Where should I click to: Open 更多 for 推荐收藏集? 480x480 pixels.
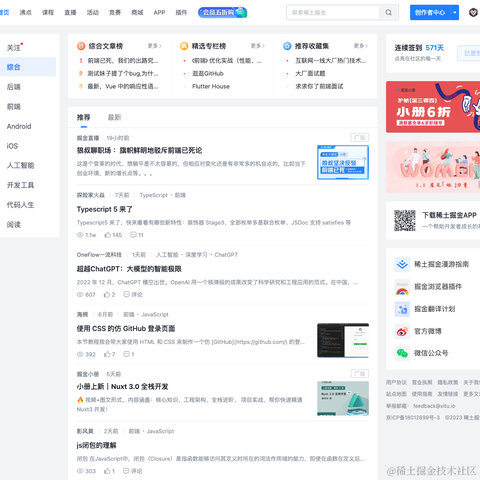[360, 46]
